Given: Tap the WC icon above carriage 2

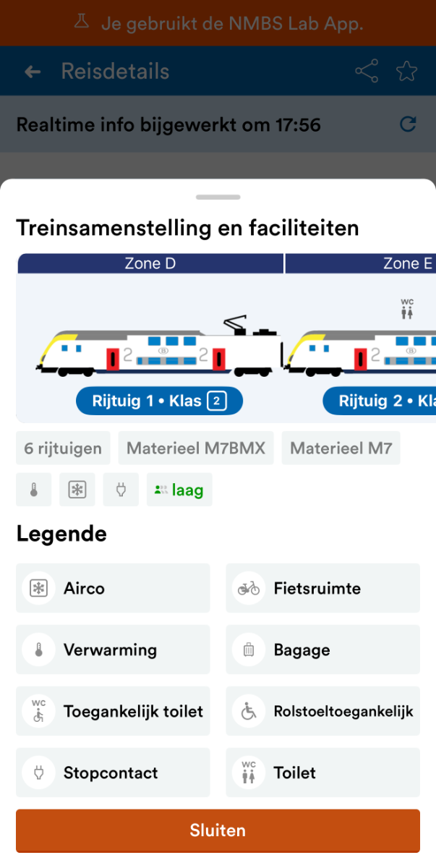Looking at the screenshot, I should tap(407, 309).
